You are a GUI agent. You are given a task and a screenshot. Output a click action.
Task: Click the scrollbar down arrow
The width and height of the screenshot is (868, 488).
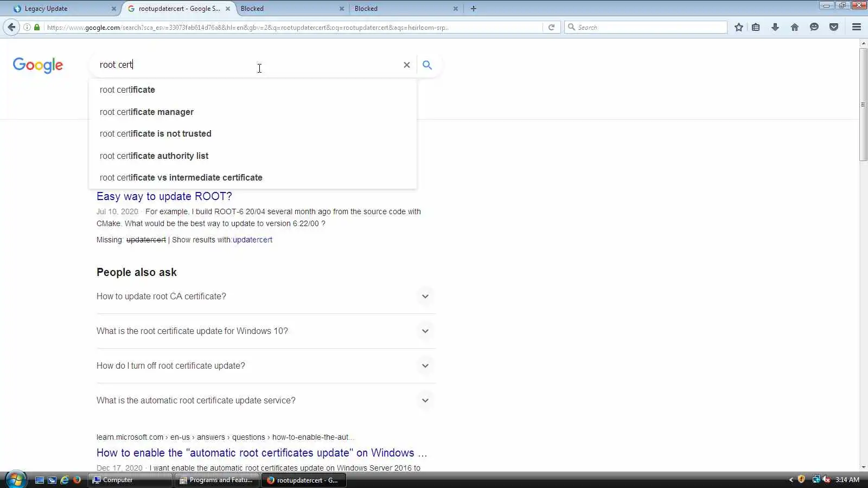coord(863,467)
